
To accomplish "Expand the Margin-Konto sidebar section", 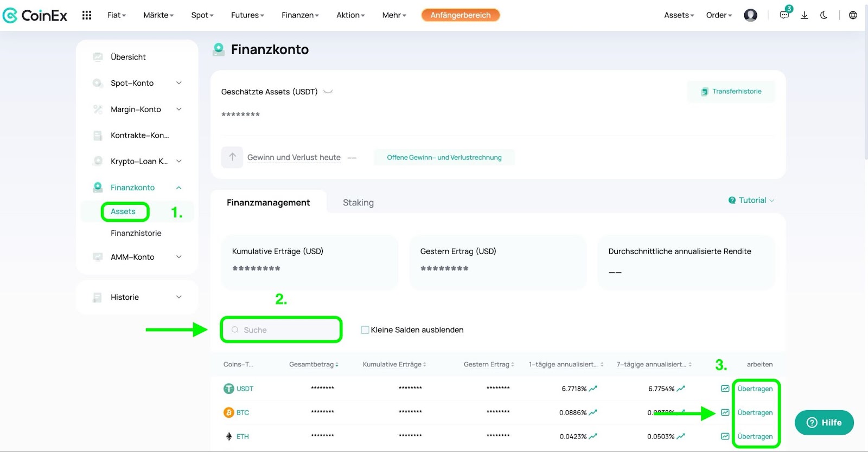I will 179,109.
